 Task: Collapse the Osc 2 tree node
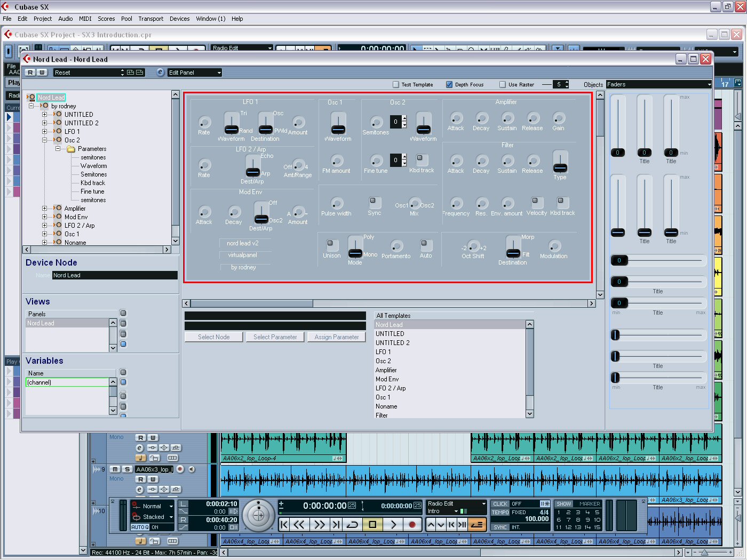pos(45,140)
